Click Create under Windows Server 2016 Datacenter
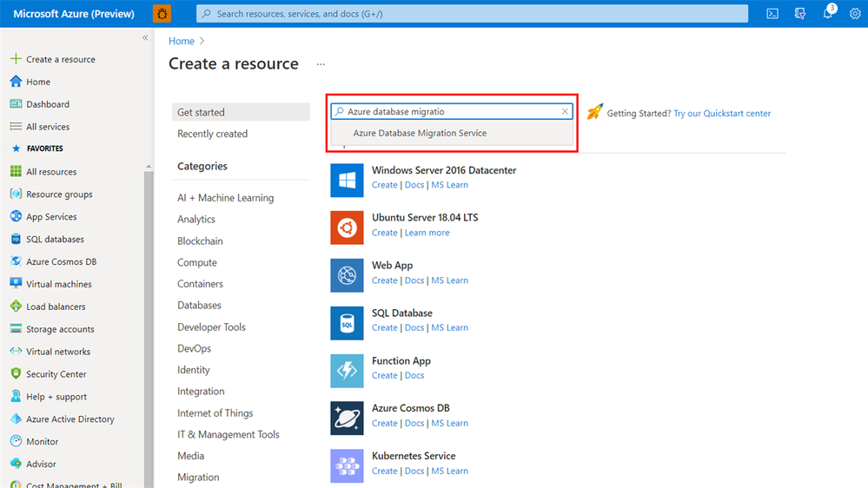Viewport: 868px width, 488px height. point(384,185)
